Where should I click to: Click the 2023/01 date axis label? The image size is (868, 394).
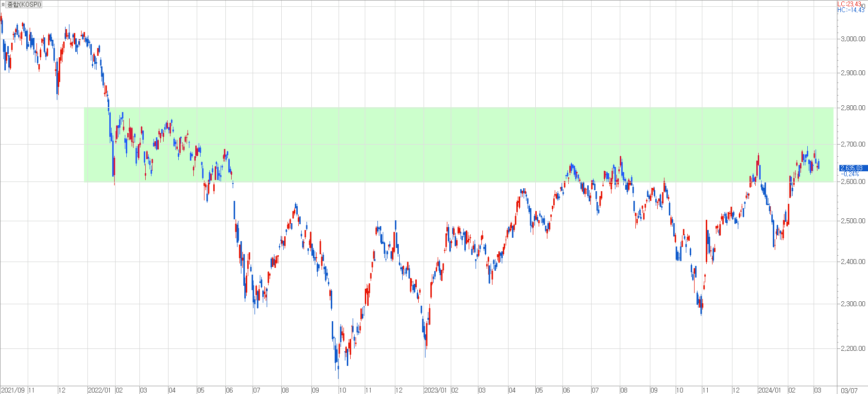click(x=436, y=390)
